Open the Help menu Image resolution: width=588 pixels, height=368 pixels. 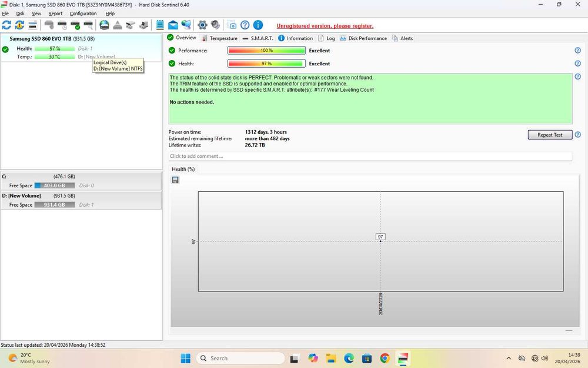[110, 14]
